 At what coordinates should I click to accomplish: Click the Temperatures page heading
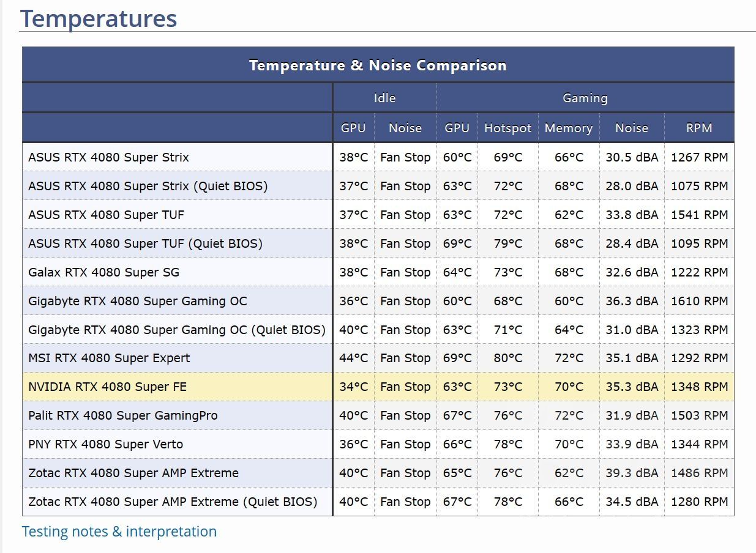pyautogui.click(x=99, y=18)
